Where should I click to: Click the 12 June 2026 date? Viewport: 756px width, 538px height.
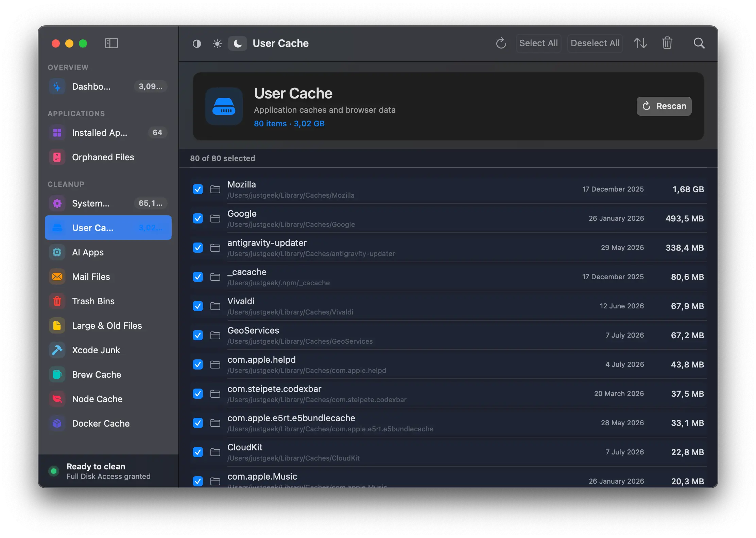click(x=622, y=306)
